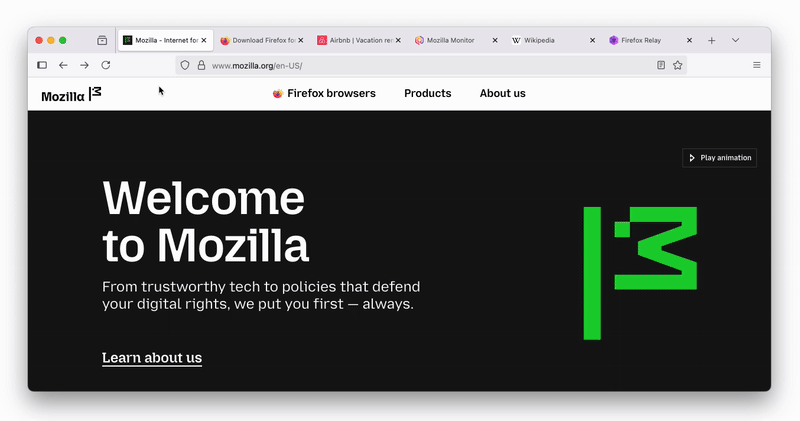
Task: Expand the list all tabs dropdown
Action: pos(735,40)
